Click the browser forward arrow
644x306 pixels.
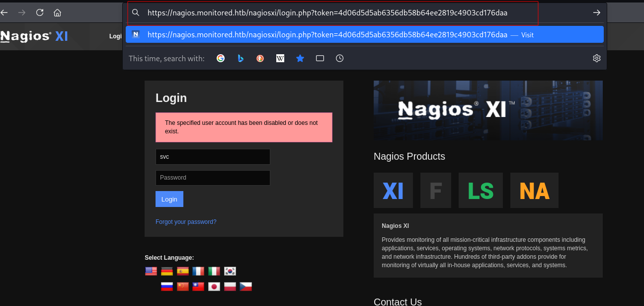coord(21,12)
